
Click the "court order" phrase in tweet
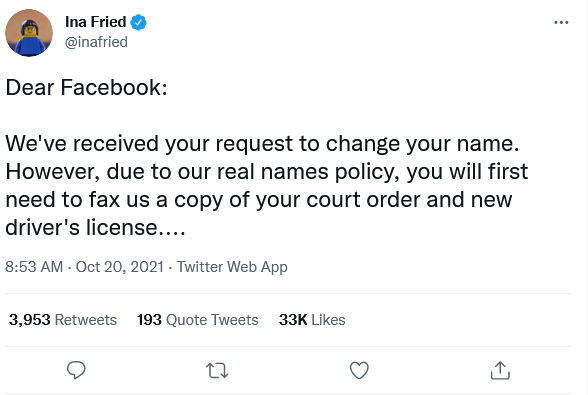click(363, 200)
